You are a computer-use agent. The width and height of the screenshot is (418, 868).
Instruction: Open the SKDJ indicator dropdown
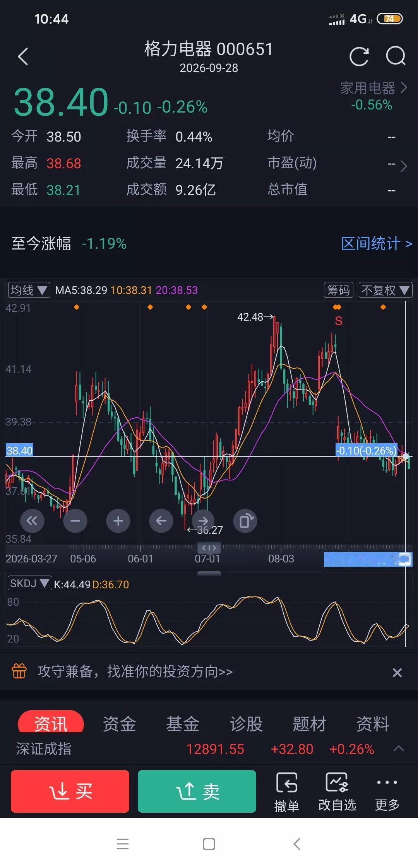(30, 583)
